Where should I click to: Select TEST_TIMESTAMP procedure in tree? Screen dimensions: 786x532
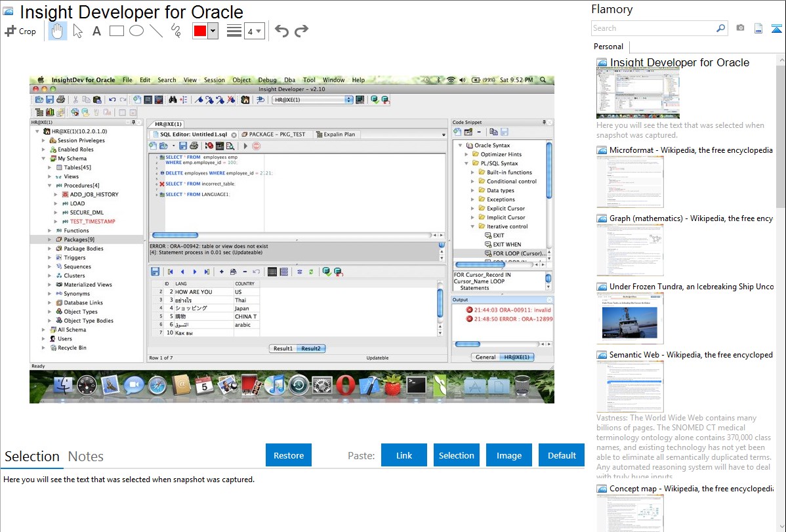[93, 222]
